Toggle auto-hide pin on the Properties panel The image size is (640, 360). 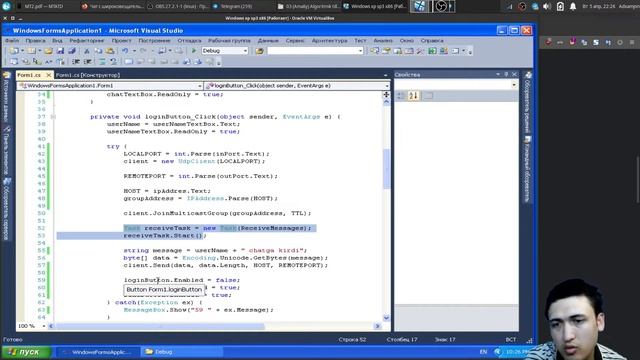click(506, 74)
